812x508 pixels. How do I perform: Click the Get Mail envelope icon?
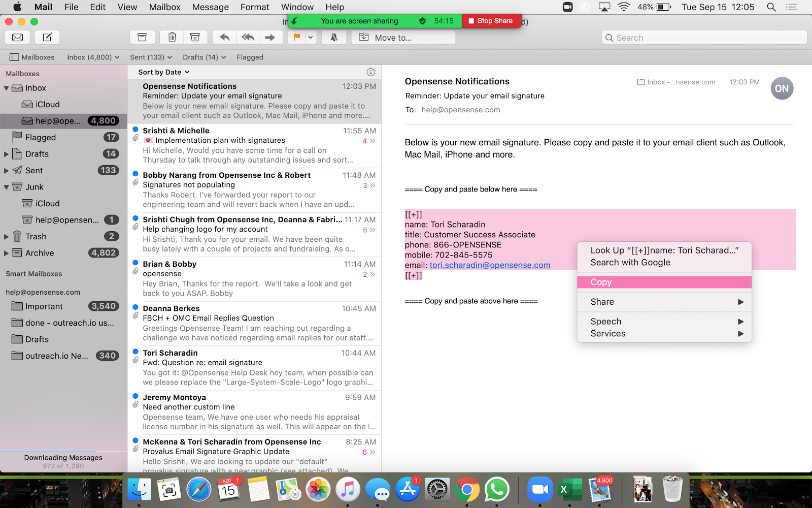[17, 38]
